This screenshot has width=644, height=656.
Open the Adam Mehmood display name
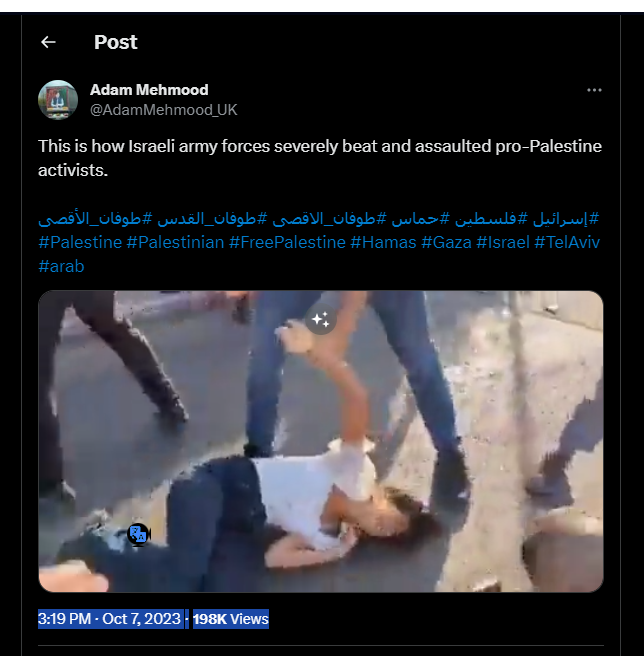click(149, 90)
